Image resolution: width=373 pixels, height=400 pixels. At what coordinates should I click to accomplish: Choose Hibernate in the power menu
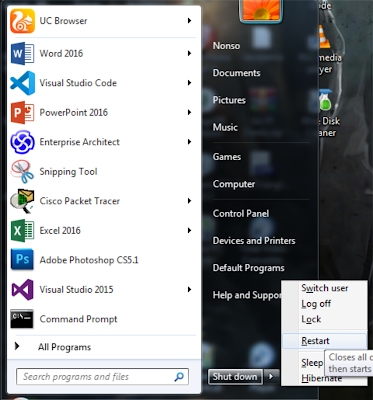[321, 379]
